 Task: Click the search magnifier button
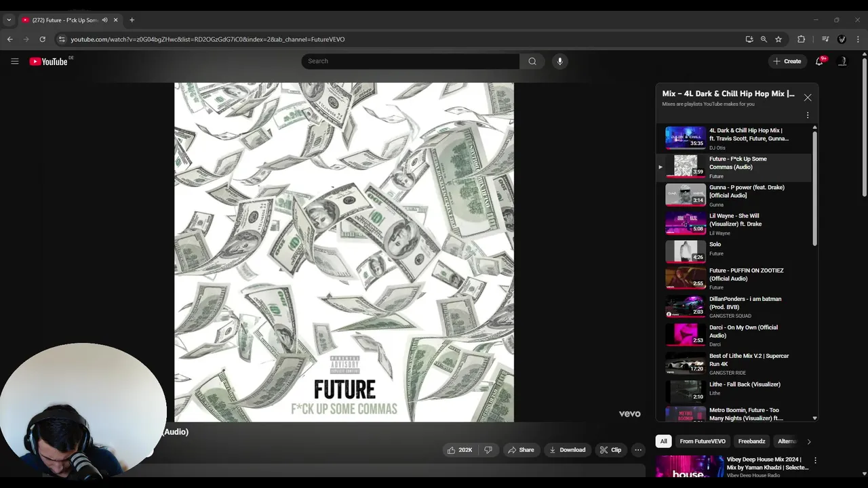pos(532,61)
